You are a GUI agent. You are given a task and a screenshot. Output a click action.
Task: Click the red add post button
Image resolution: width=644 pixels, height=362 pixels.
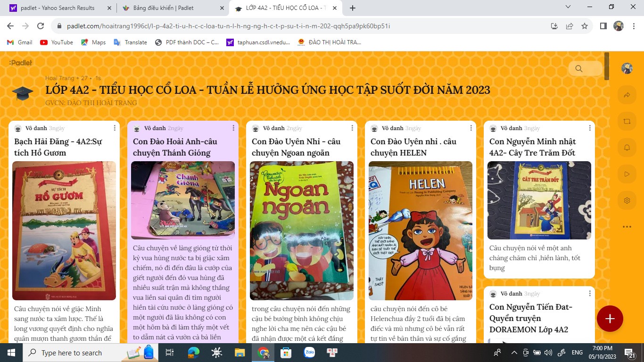click(610, 319)
